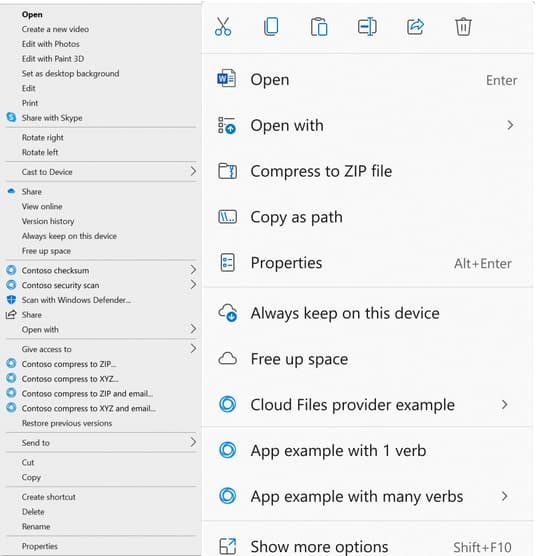Image resolution: width=537 pixels, height=556 pixels.
Task: Click the Cut scissors icon
Action: pyautogui.click(x=223, y=27)
